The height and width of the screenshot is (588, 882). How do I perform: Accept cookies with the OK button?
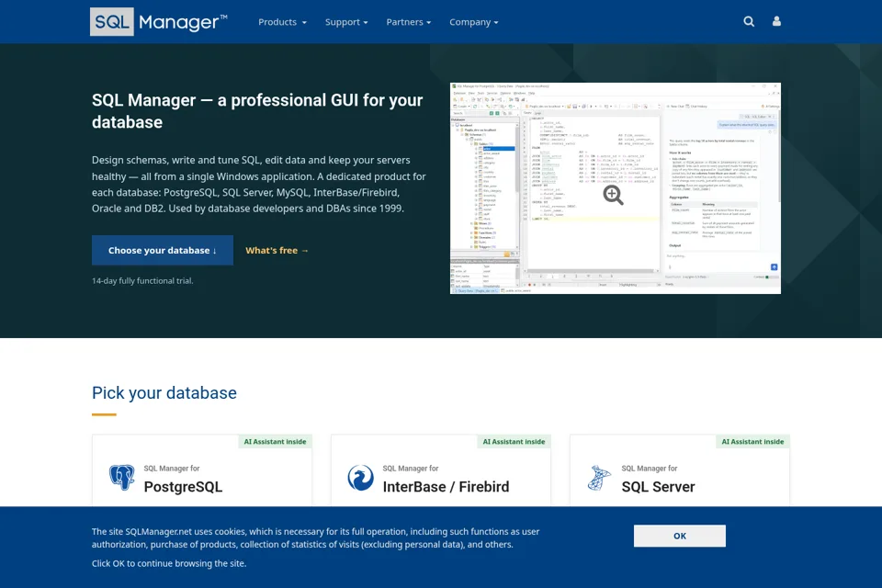coord(680,536)
